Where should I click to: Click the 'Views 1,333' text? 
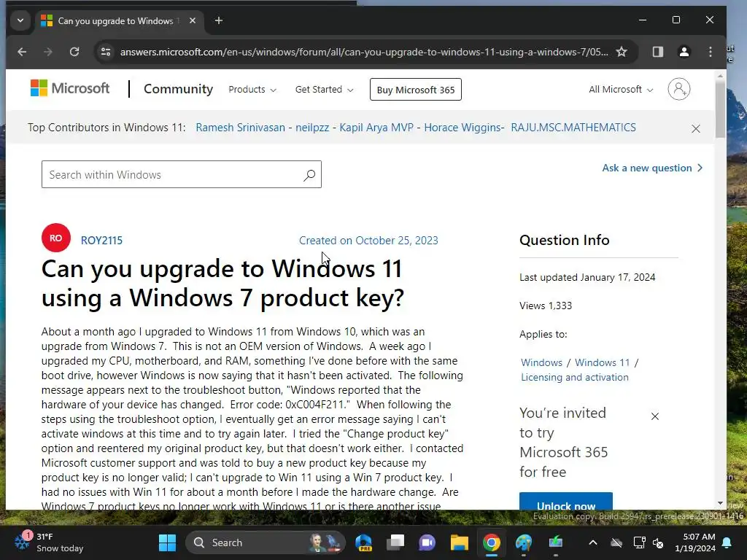(546, 306)
